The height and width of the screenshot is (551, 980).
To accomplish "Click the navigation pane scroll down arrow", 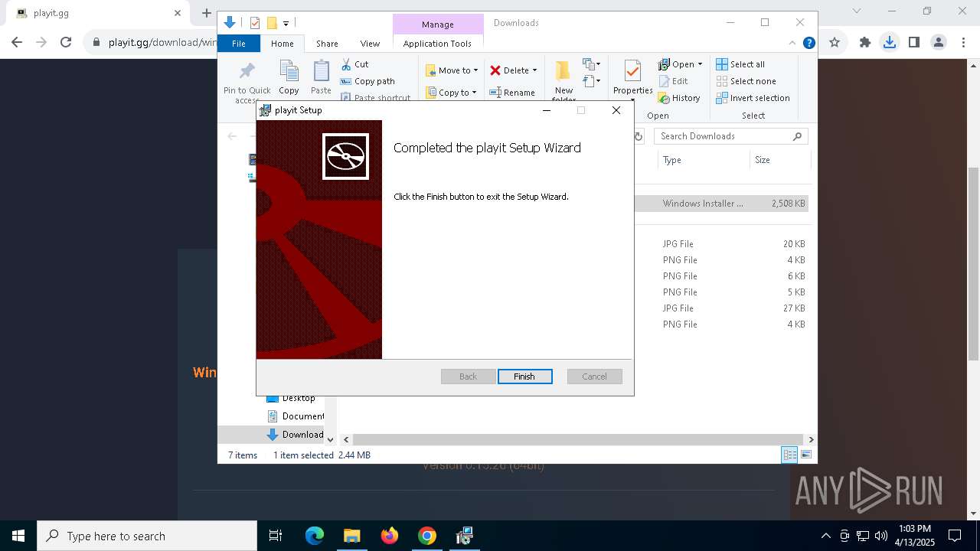I will (330, 439).
